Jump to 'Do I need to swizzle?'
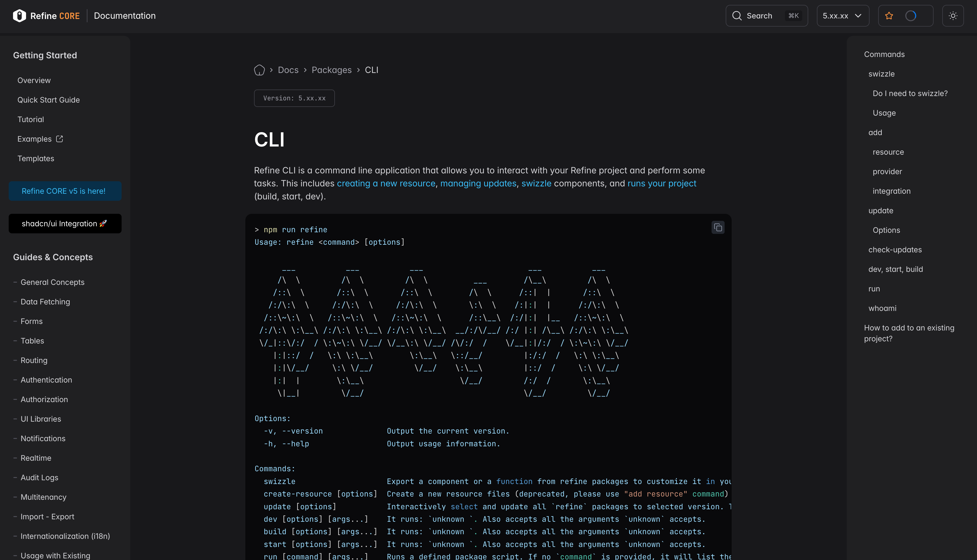This screenshot has width=977, height=560. pyautogui.click(x=910, y=93)
